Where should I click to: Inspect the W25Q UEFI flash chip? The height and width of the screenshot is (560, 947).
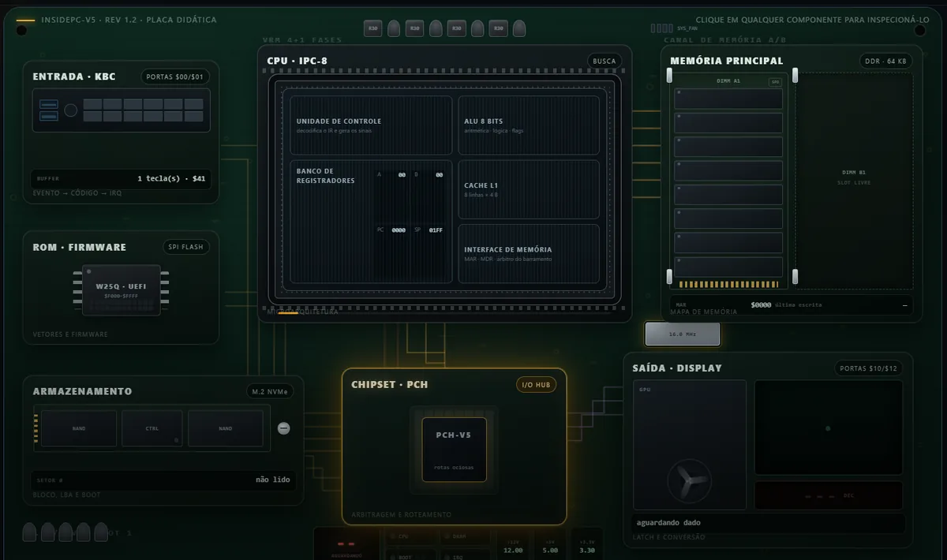click(x=122, y=289)
